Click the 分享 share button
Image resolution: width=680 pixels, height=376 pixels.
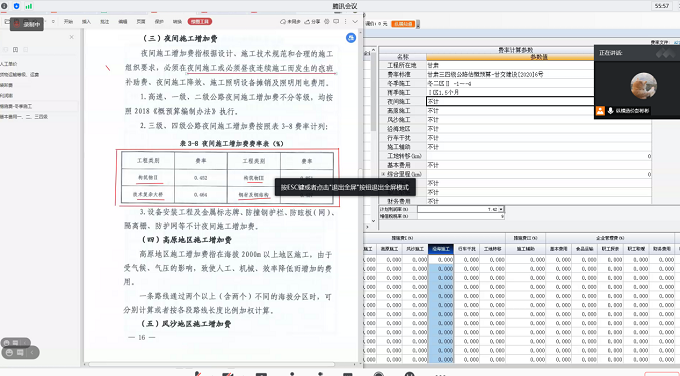coord(312,21)
